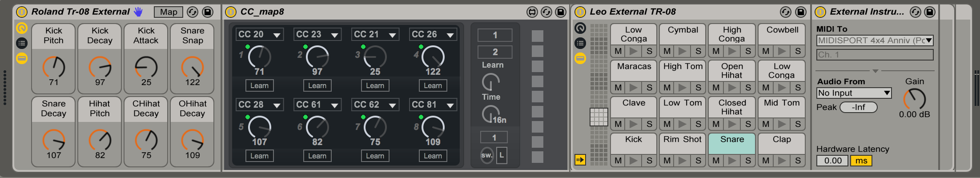Open CC 23 dropdown
Screen dimensions: 980x178
click(x=317, y=34)
